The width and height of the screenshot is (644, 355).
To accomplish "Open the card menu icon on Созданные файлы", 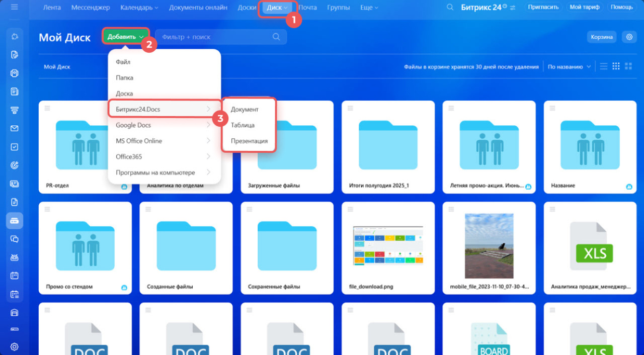I will coord(148,209).
